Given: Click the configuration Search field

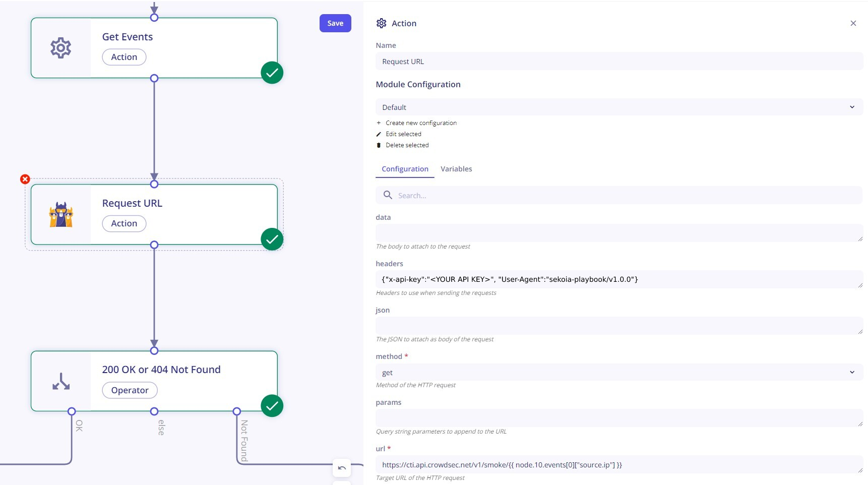Looking at the screenshot, I should (618, 196).
